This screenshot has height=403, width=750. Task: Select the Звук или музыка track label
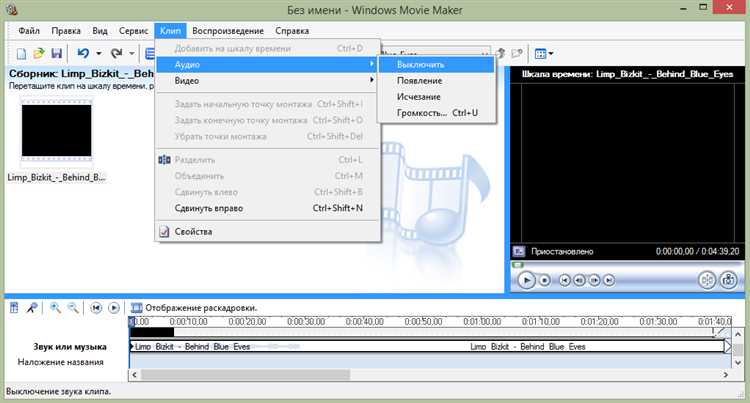click(70, 347)
